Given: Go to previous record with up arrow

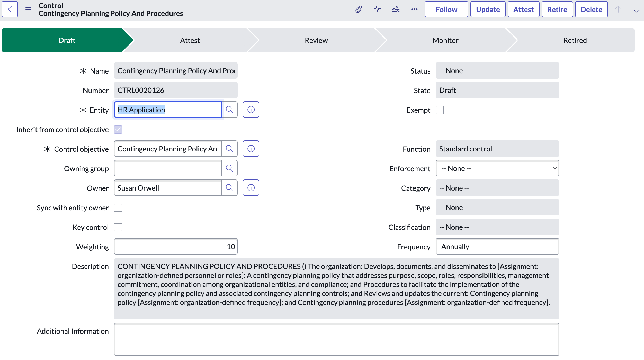Looking at the screenshot, I should click(618, 10).
